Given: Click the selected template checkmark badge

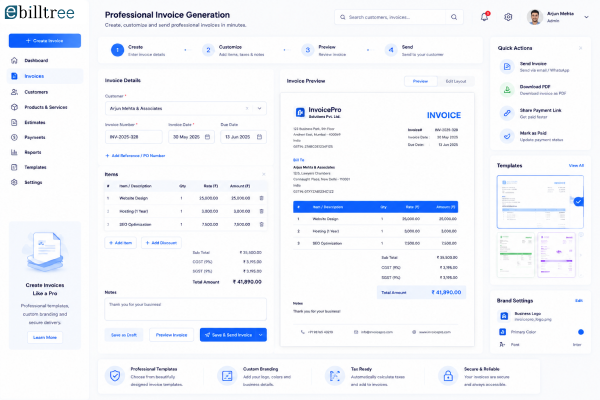Looking at the screenshot, I should tap(579, 201).
